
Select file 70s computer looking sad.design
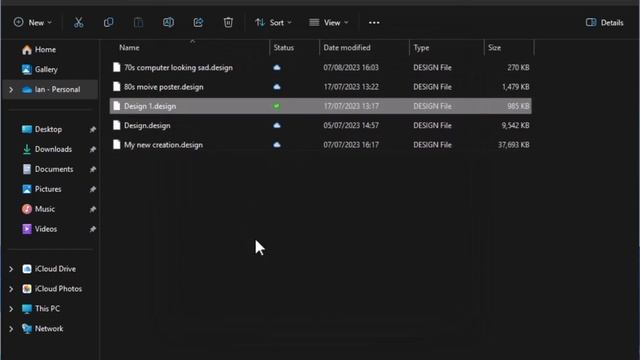320,67
